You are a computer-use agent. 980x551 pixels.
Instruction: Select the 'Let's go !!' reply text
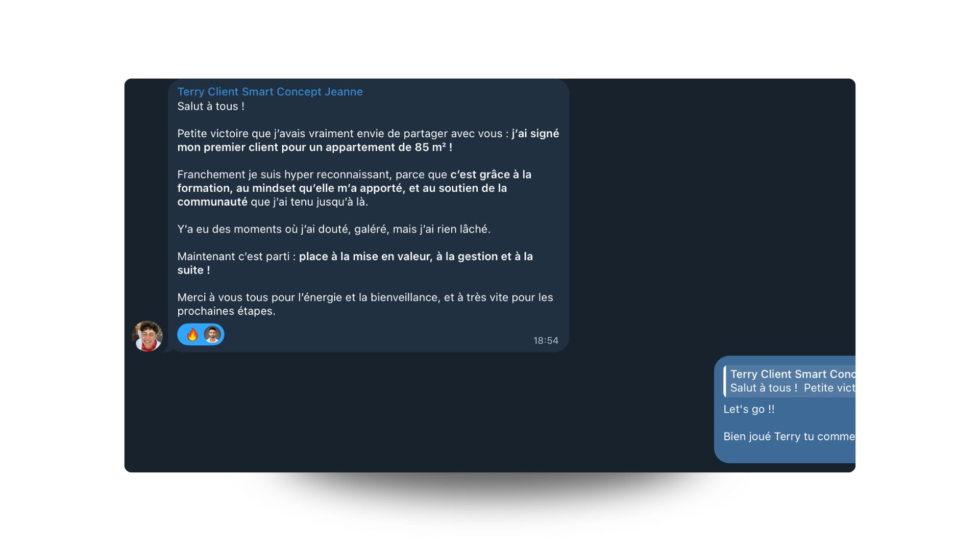(749, 409)
